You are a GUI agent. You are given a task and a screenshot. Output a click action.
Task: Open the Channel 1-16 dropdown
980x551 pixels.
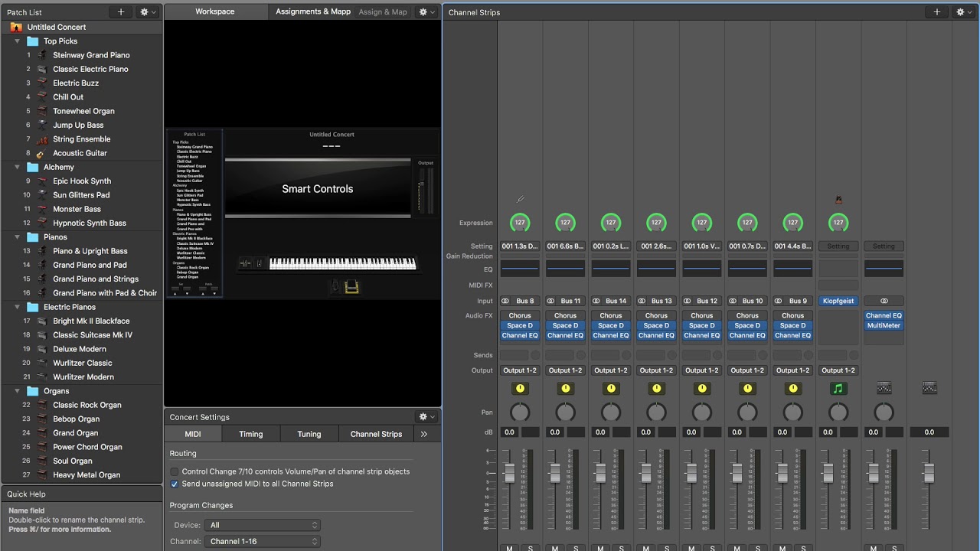click(x=263, y=541)
